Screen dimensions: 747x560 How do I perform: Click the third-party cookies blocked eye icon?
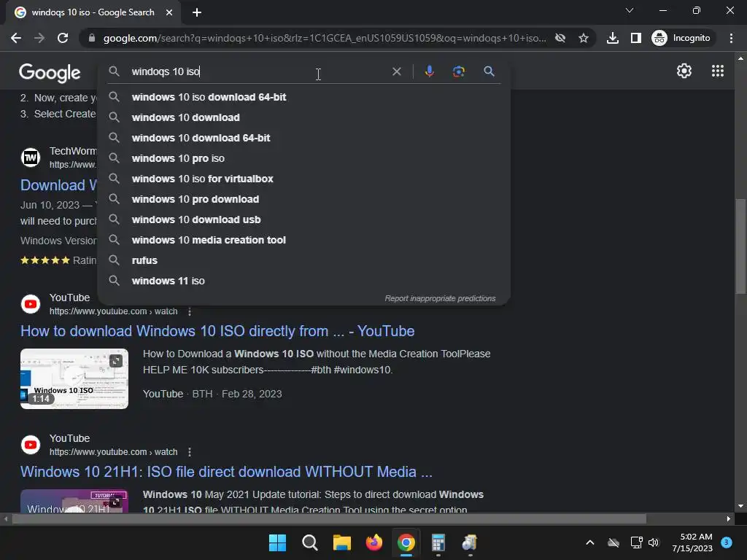click(560, 38)
